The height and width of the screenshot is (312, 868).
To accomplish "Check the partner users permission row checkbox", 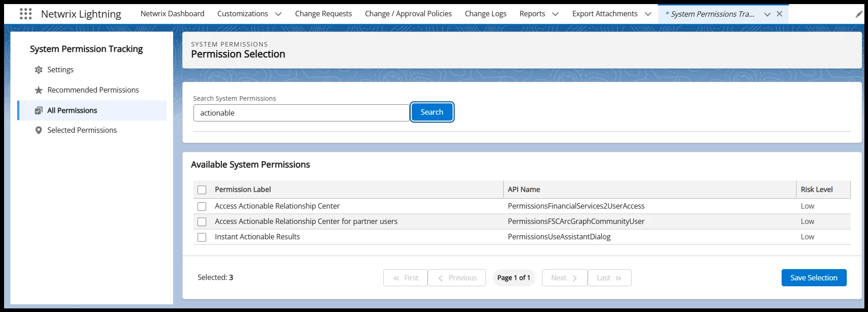I will pyautogui.click(x=202, y=222).
